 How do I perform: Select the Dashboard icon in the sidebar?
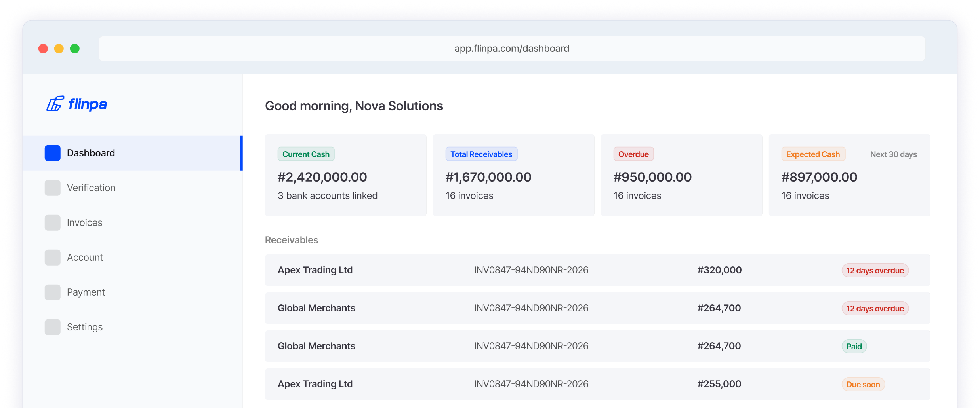[52, 153]
